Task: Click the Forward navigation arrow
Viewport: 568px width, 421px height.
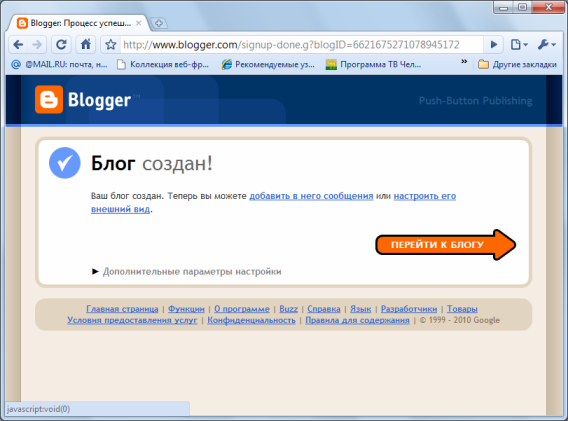Action: [x=37, y=45]
